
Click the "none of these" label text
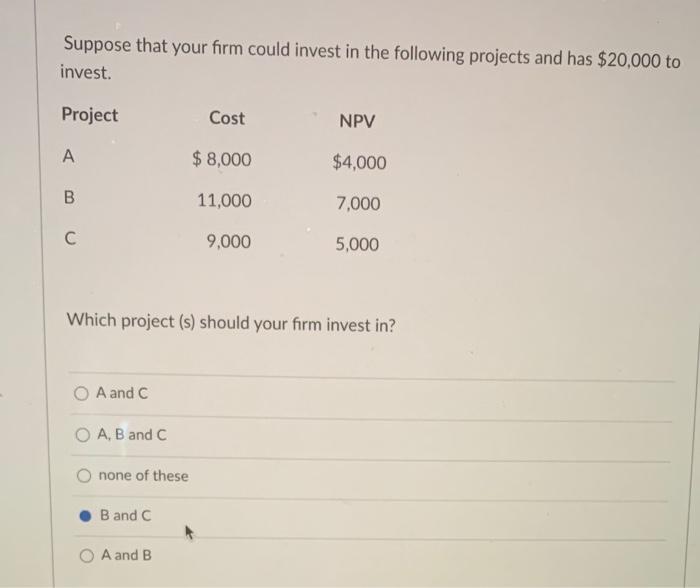[143, 475]
